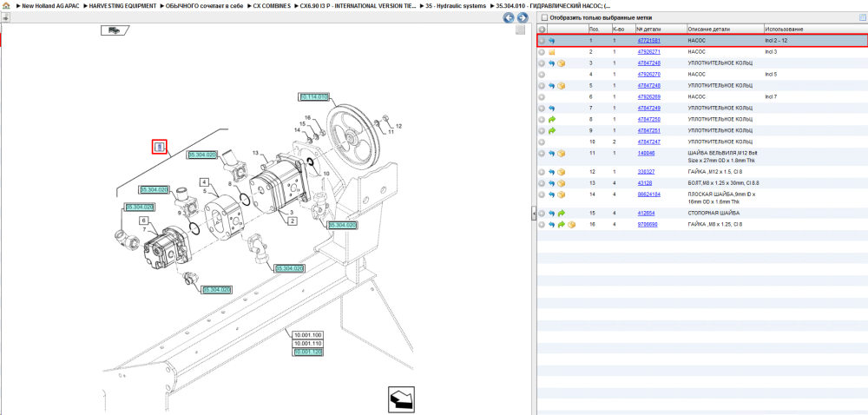Click blue arrow icon in row 412654

point(552,213)
